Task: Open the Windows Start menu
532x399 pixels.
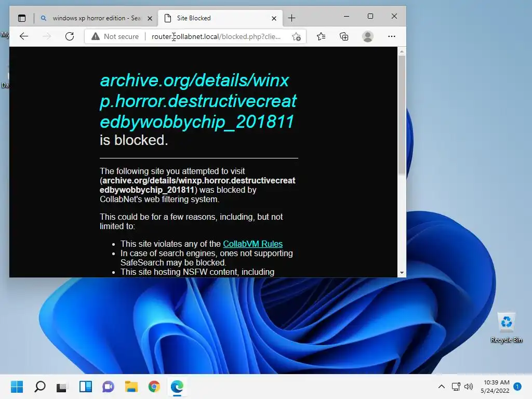Action: tap(17, 387)
